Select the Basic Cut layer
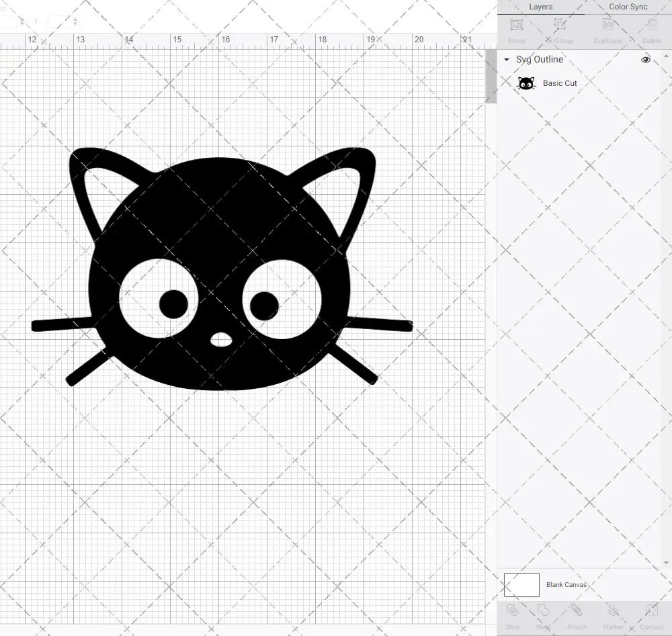Image resolution: width=672 pixels, height=636 pixels. click(x=560, y=83)
